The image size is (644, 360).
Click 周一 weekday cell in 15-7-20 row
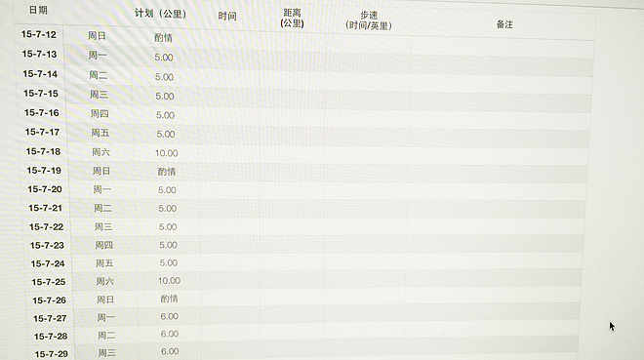pyautogui.click(x=102, y=189)
